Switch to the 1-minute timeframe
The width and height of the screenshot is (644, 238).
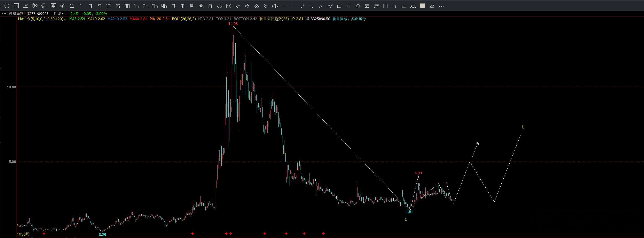tap(81, 6)
